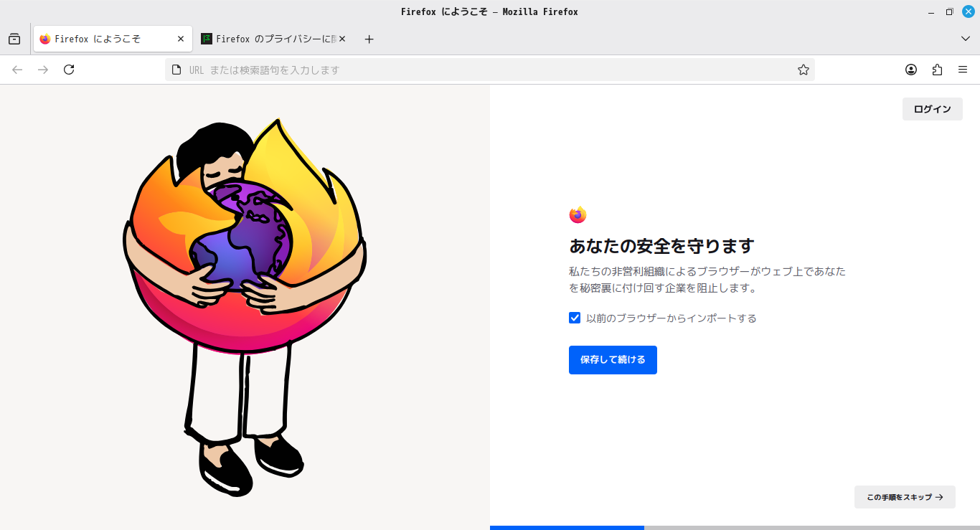Close the Firefox のプライバシー tab

(x=342, y=39)
